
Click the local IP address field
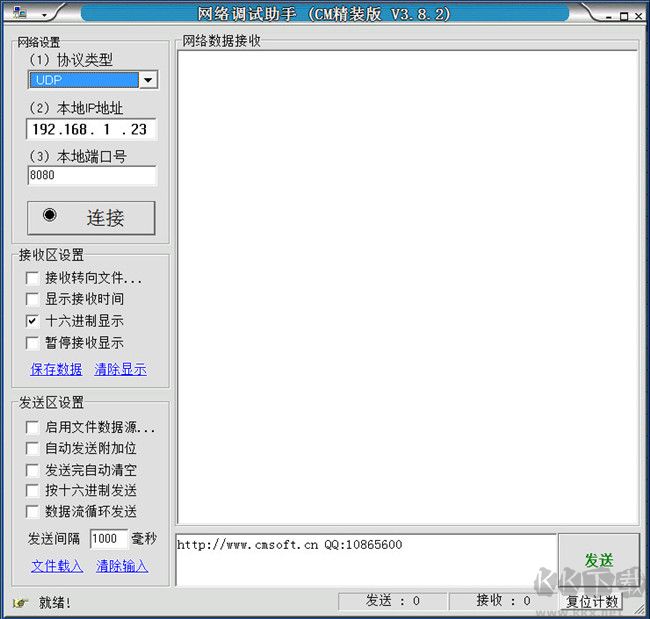[91, 129]
